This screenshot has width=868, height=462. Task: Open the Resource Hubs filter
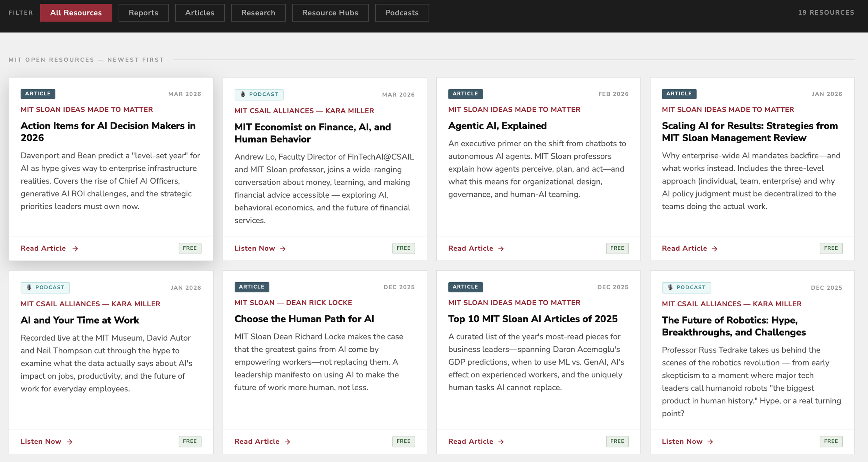[330, 12]
